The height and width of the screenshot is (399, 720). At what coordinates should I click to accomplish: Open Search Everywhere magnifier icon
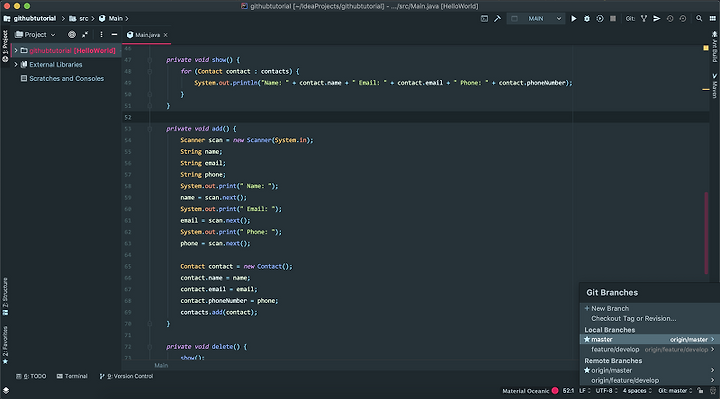tap(699, 19)
